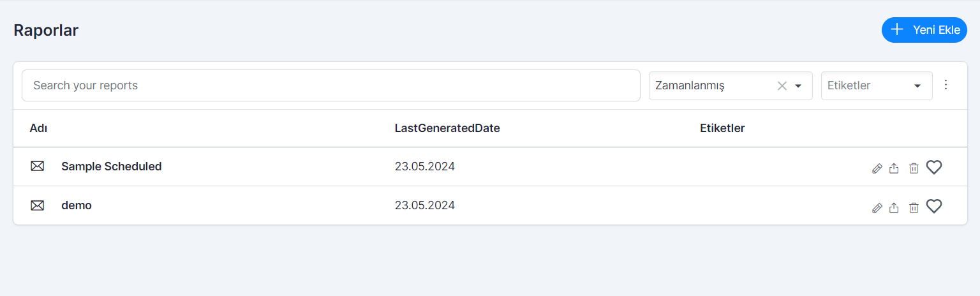Image resolution: width=980 pixels, height=296 pixels.
Task: Delete the Sample Scheduled report with trash icon
Action: (914, 168)
